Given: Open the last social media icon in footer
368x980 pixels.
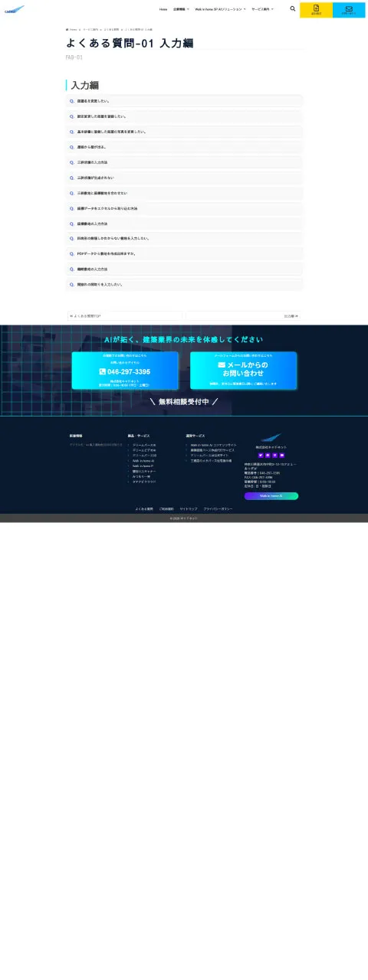Looking at the screenshot, I should coord(282,456).
